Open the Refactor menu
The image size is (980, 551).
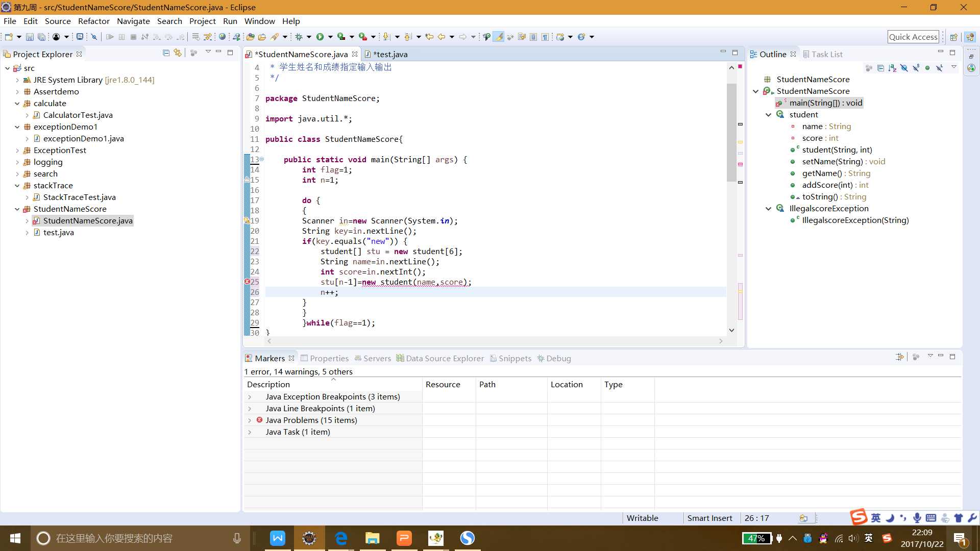pyautogui.click(x=93, y=21)
